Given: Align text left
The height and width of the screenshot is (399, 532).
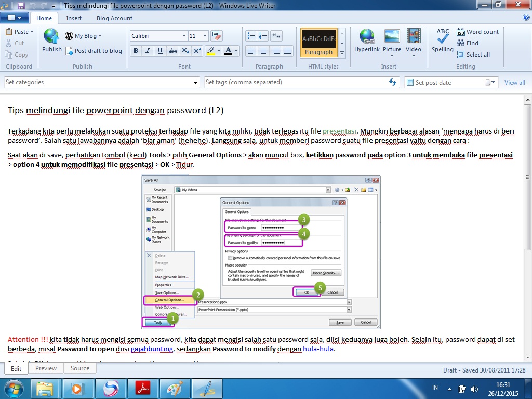Looking at the screenshot, I should pos(251,50).
